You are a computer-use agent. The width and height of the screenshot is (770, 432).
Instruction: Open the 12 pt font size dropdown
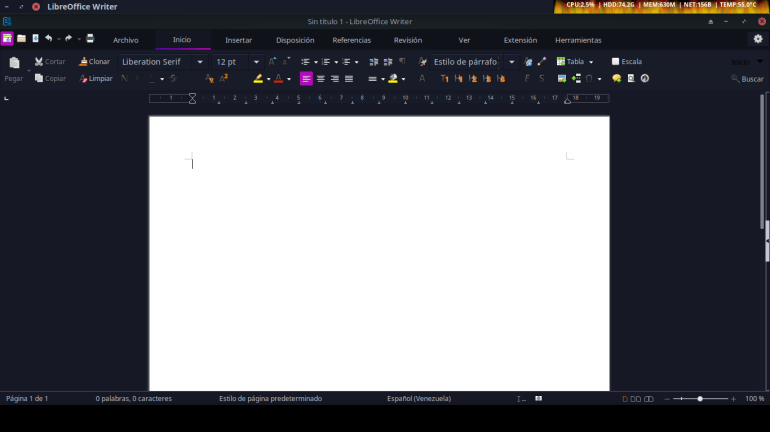(x=256, y=62)
